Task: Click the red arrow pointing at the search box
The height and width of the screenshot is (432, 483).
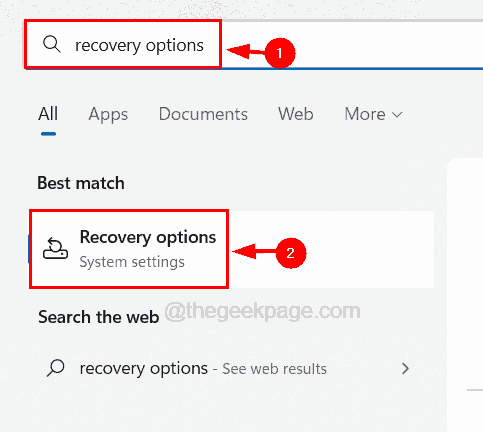Action: 246,51
